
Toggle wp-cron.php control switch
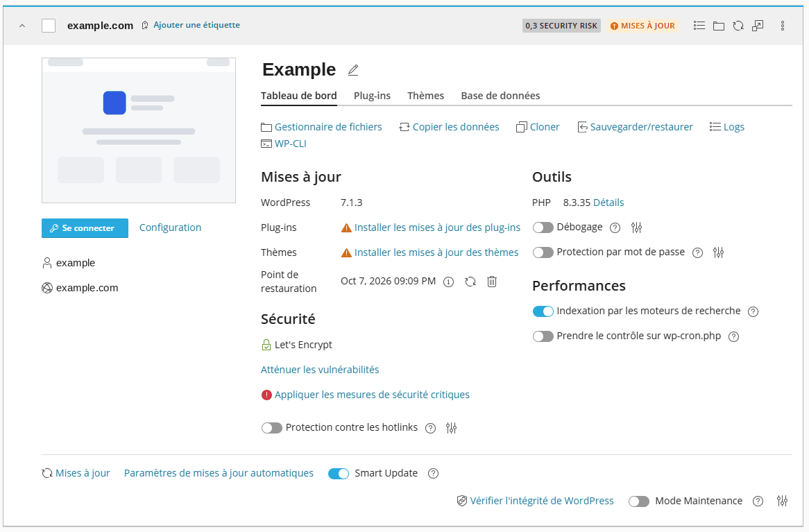coord(543,336)
